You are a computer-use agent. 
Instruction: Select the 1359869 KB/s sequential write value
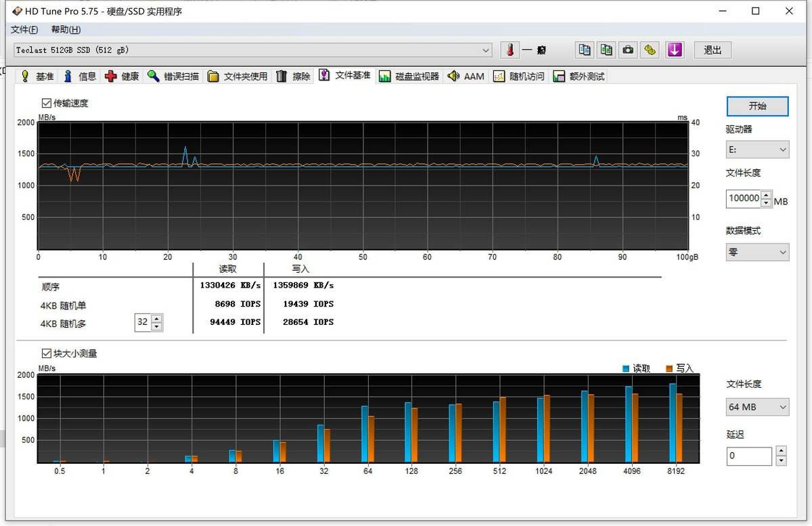(303, 286)
